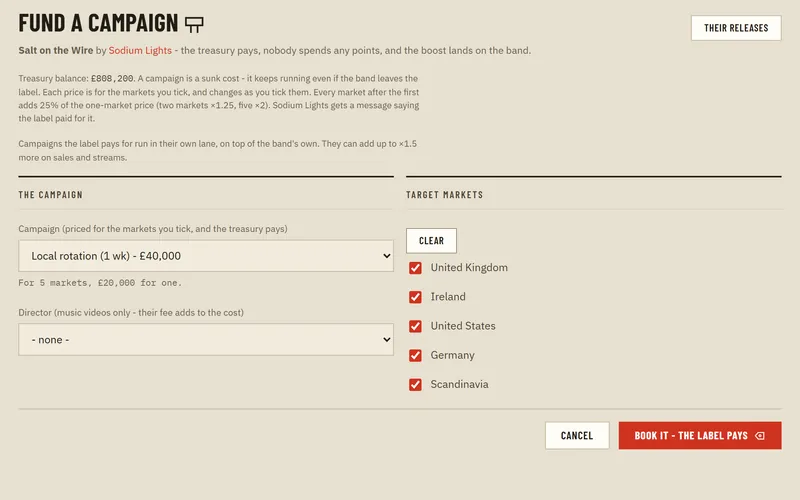Open the Director dropdown set to none
800x500 pixels.
coord(206,339)
